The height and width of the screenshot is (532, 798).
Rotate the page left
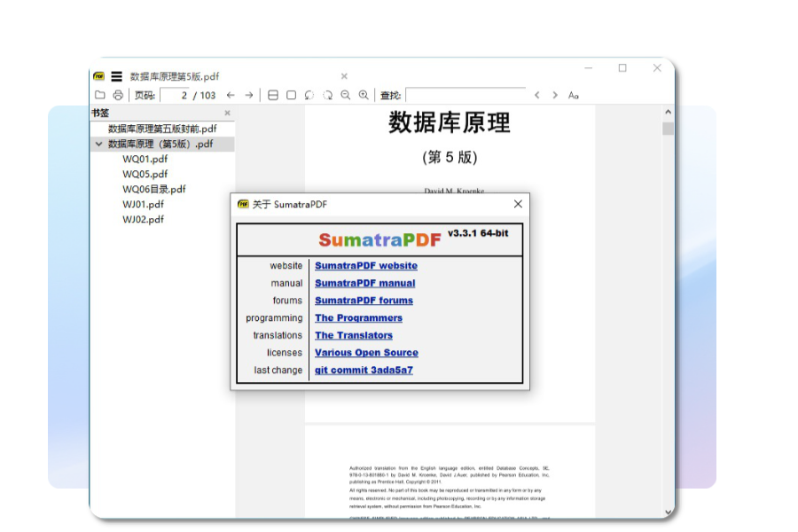[x=309, y=95]
